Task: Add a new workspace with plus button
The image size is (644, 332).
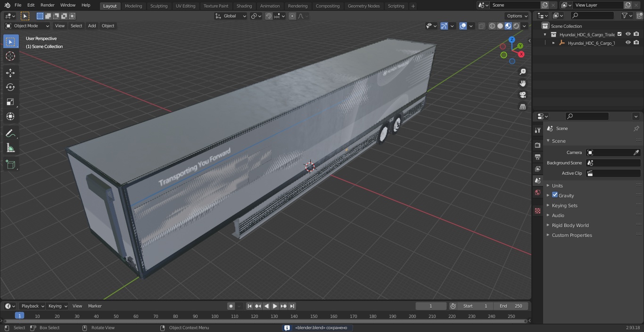Action: pyautogui.click(x=413, y=6)
